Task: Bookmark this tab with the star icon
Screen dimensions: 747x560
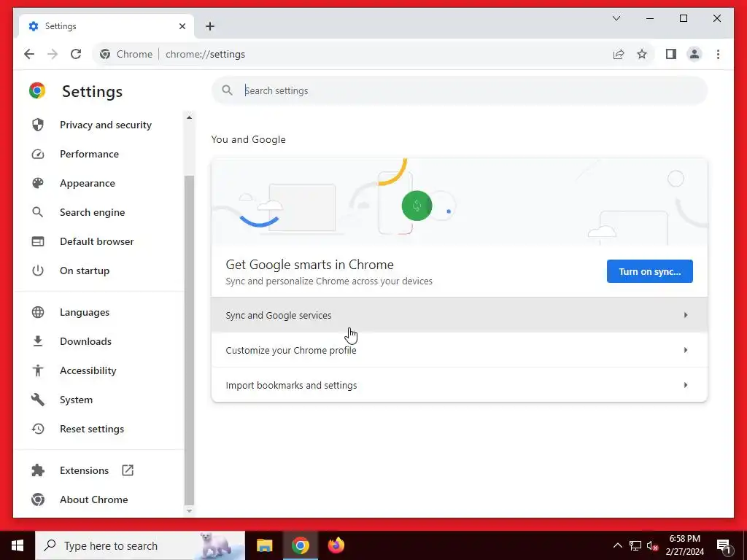Action: (x=642, y=54)
